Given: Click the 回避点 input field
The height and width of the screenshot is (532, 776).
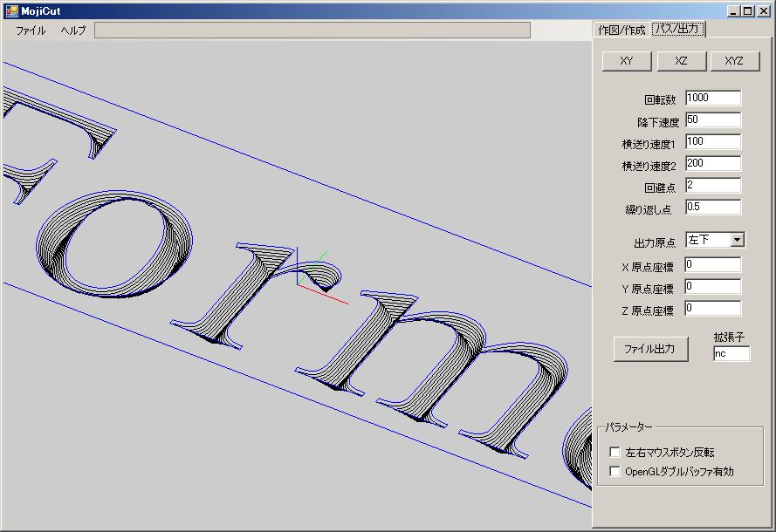Looking at the screenshot, I should pyautogui.click(x=713, y=186).
